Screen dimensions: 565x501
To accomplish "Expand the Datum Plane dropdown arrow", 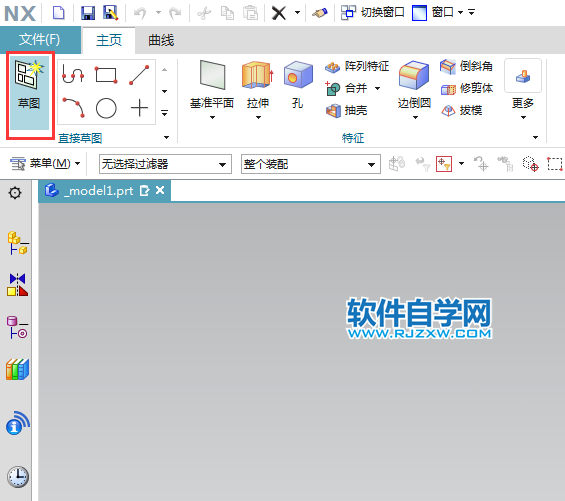I will [x=212, y=118].
